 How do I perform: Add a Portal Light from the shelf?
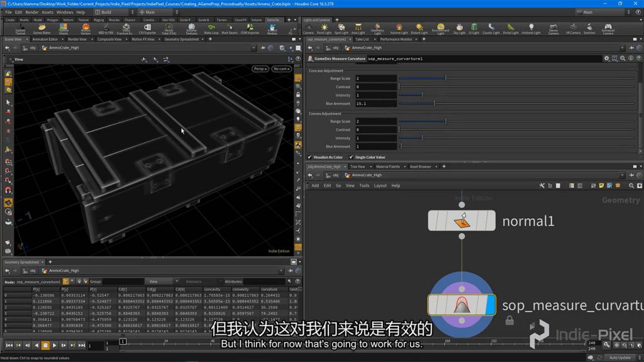(511, 29)
